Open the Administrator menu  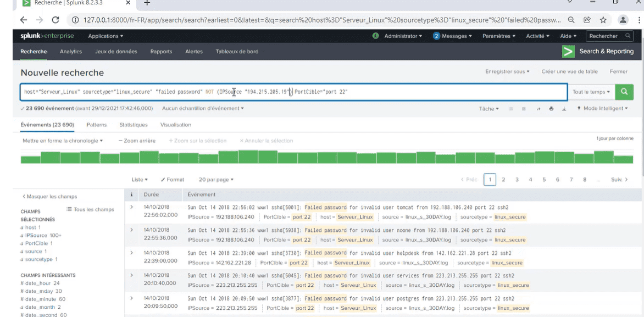pyautogui.click(x=403, y=36)
